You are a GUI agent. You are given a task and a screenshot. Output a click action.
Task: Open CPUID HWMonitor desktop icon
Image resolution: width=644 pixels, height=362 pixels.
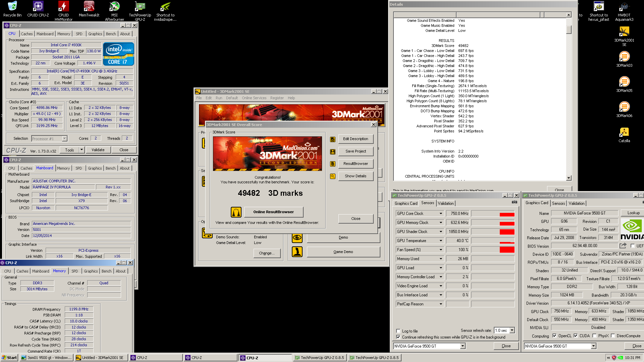point(63,11)
